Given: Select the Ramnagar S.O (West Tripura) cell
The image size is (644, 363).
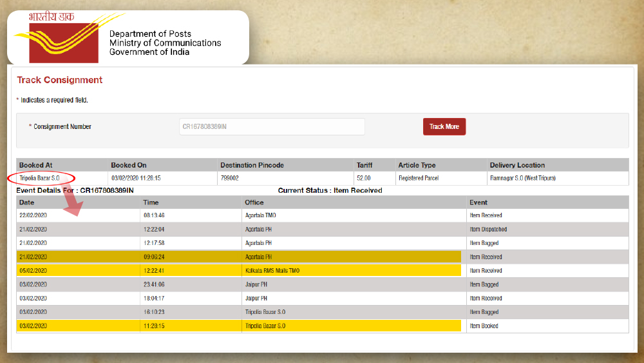Looking at the screenshot, I should tap(522, 178).
